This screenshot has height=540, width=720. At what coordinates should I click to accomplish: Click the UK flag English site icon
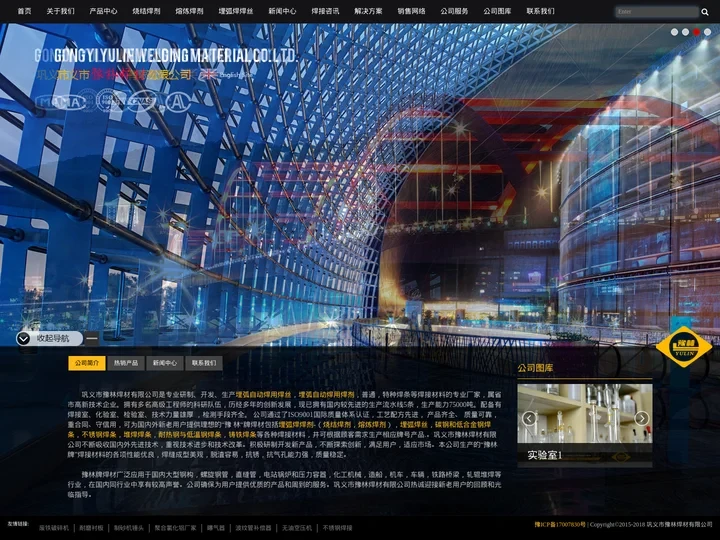point(209,74)
